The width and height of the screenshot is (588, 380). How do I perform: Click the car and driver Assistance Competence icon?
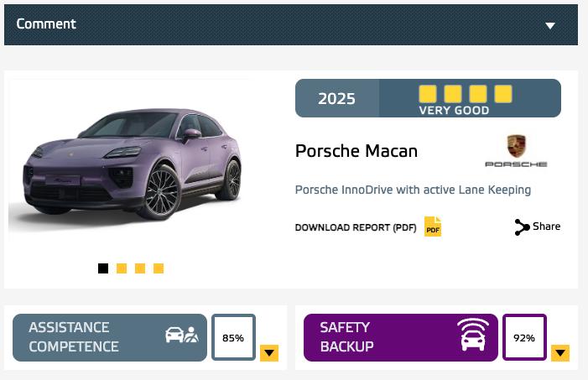coord(182,334)
